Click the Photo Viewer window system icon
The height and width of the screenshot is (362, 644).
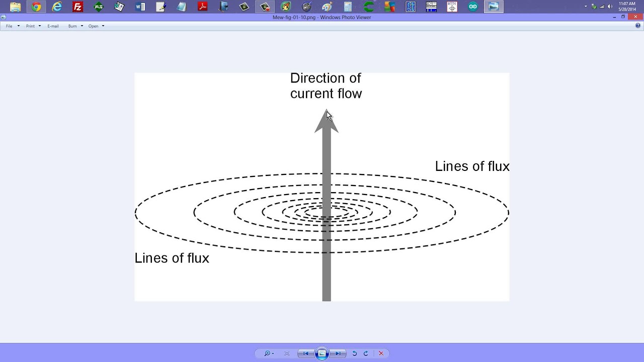click(3, 17)
